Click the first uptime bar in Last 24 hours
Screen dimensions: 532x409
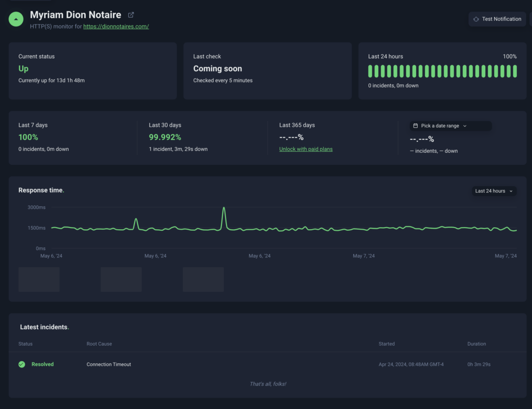(x=370, y=71)
